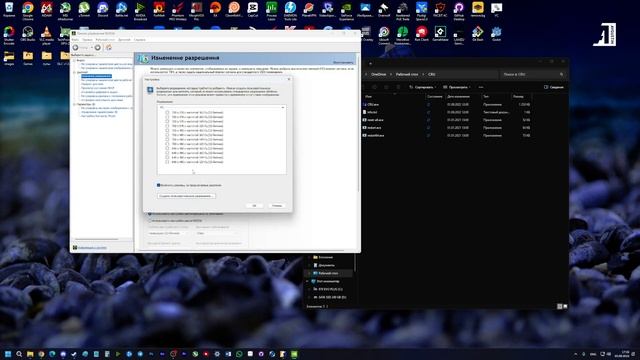
Task: Open the Сортировать dropdown in Explorer
Action: pyautogui.click(x=422, y=87)
